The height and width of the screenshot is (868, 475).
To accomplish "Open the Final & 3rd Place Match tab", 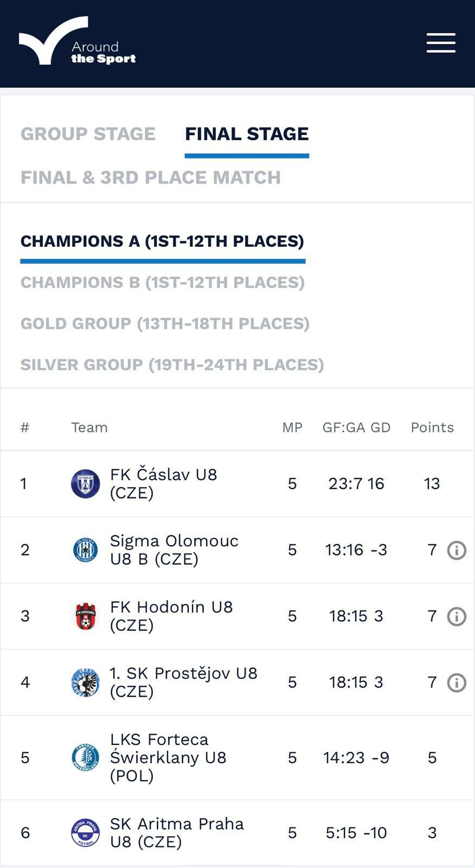I will [x=151, y=177].
